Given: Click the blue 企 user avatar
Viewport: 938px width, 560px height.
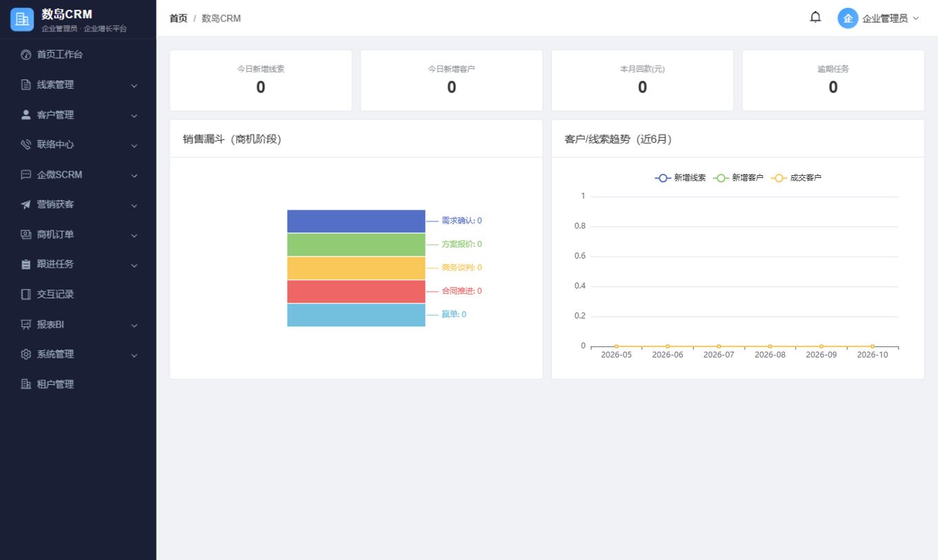Looking at the screenshot, I should point(848,19).
